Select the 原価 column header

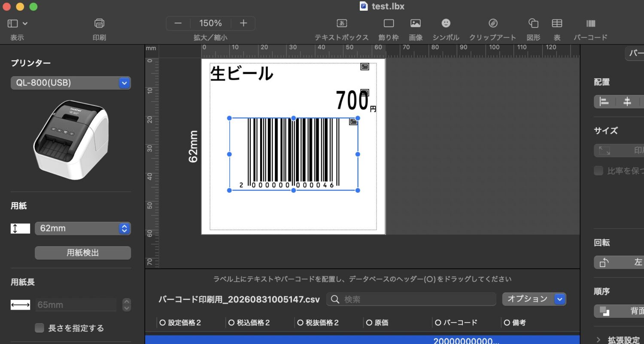pos(377,323)
